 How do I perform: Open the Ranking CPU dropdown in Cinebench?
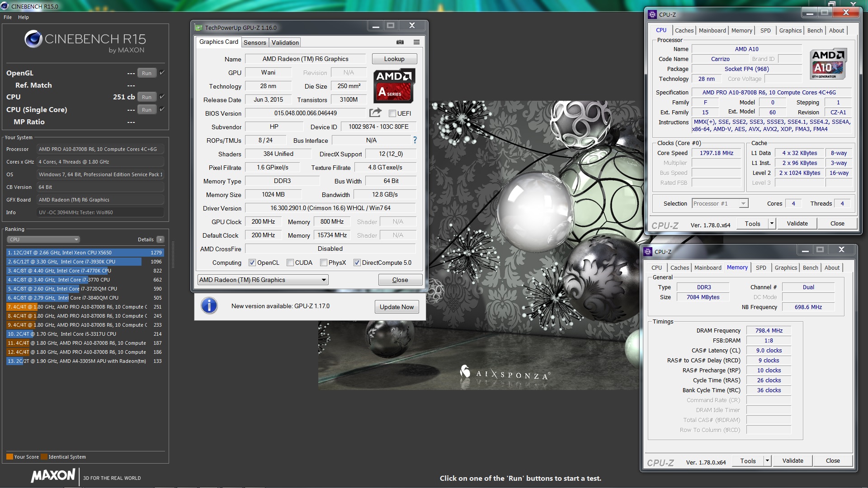coord(43,239)
